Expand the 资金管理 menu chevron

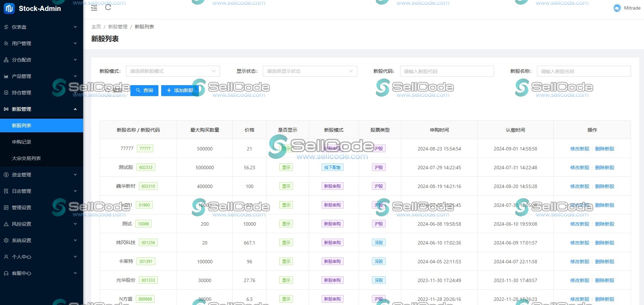pyautogui.click(x=75, y=175)
